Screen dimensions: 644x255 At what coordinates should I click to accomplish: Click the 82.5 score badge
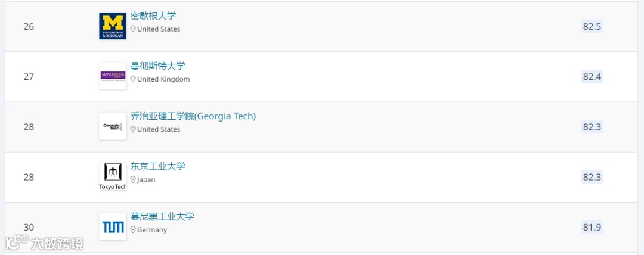click(x=592, y=26)
